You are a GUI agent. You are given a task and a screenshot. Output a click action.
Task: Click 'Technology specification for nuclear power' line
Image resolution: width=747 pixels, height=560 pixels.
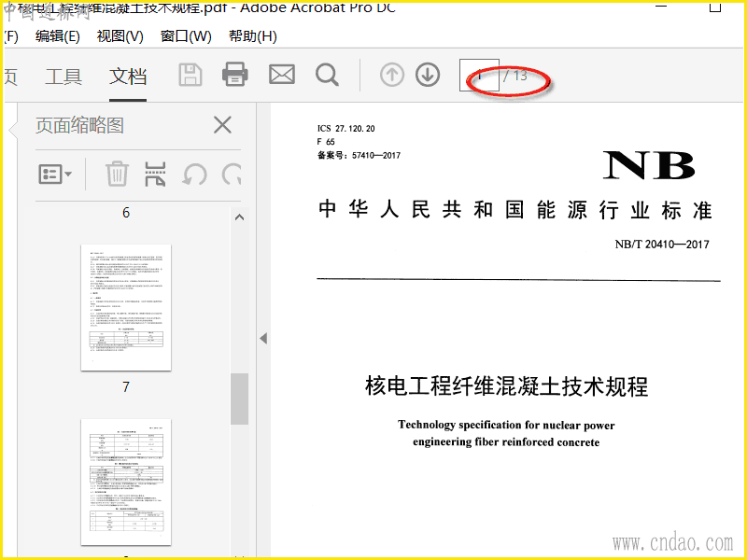[x=506, y=425]
